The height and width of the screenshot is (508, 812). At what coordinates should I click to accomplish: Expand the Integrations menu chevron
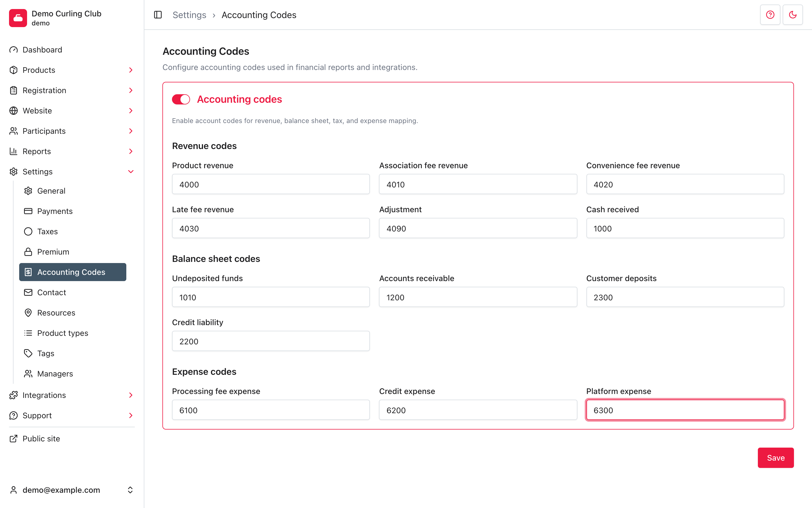point(131,395)
